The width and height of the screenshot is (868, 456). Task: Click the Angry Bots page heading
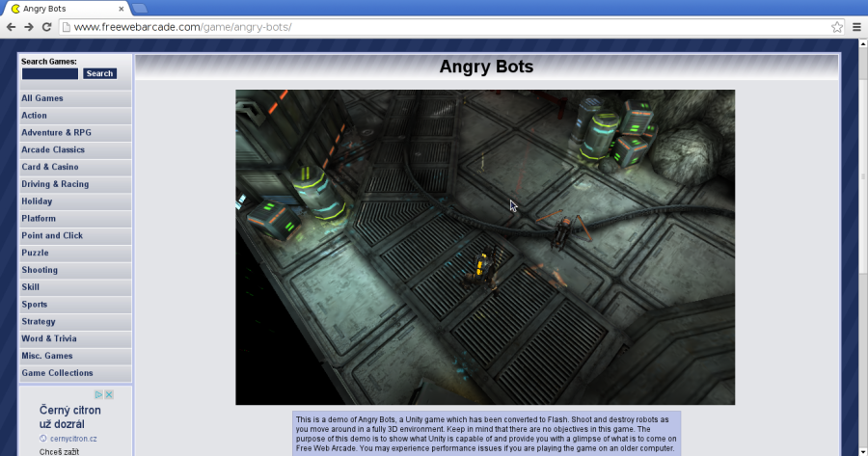[486, 67]
